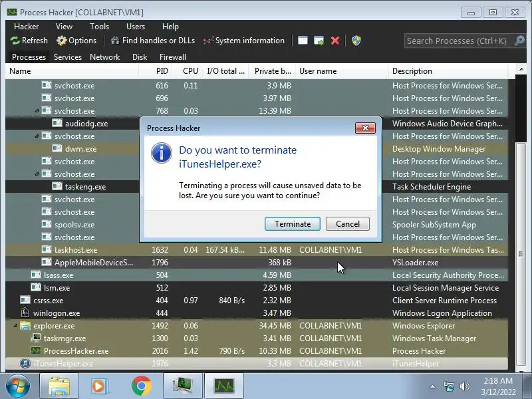Sort by the I/O total column header
The height and width of the screenshot is (399, 532).
pos(225,71)
